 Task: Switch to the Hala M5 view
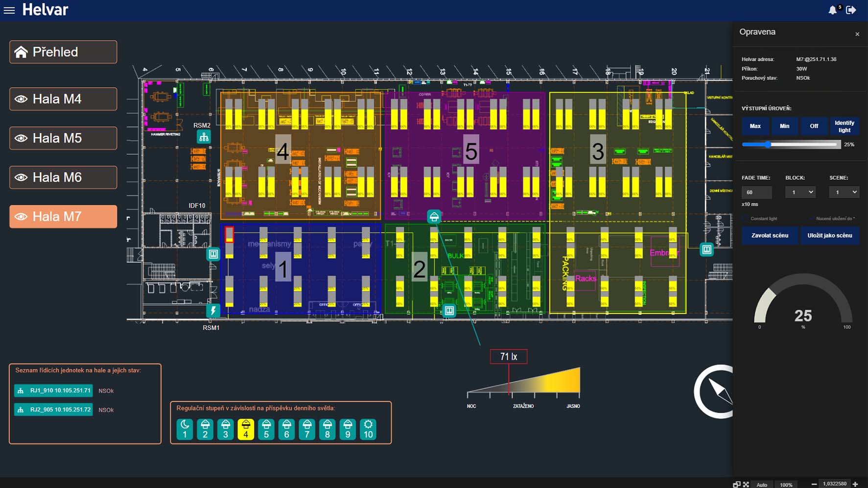coord(63,138)
